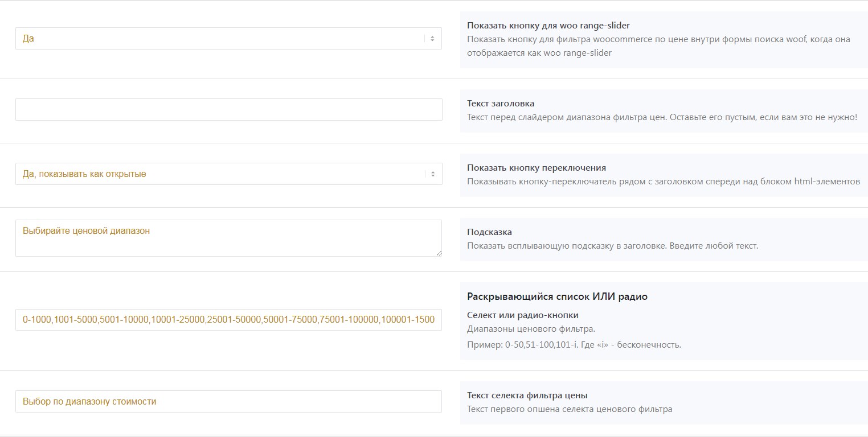Click the price ranges field starting with "0-1000"
This screenshot has width=868, height=437.
228,319
